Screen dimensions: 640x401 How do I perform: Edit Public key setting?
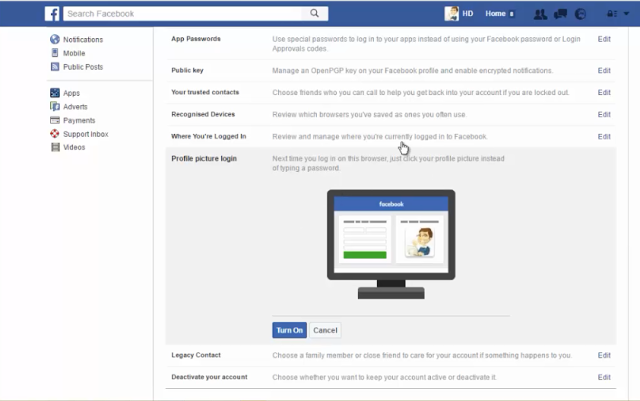pos(604,71)
